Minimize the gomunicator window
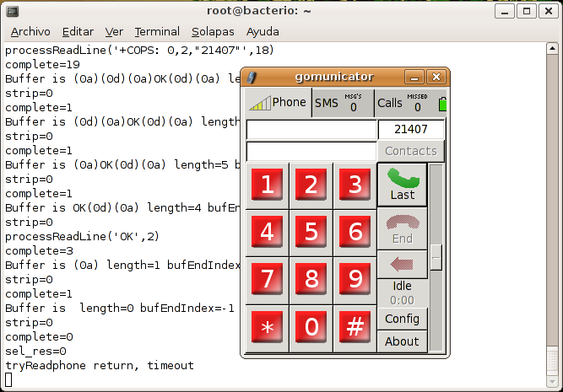The height and width of the screenshot is (392, 563). (x=414, y=77)
